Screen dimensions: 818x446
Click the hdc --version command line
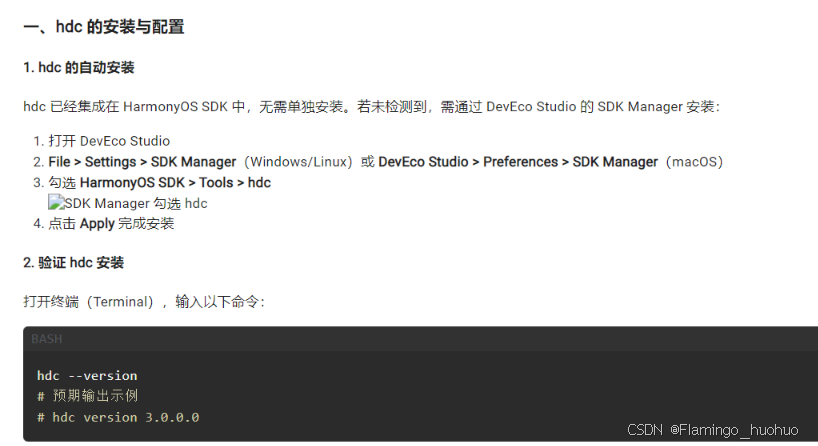coord(87,376)
